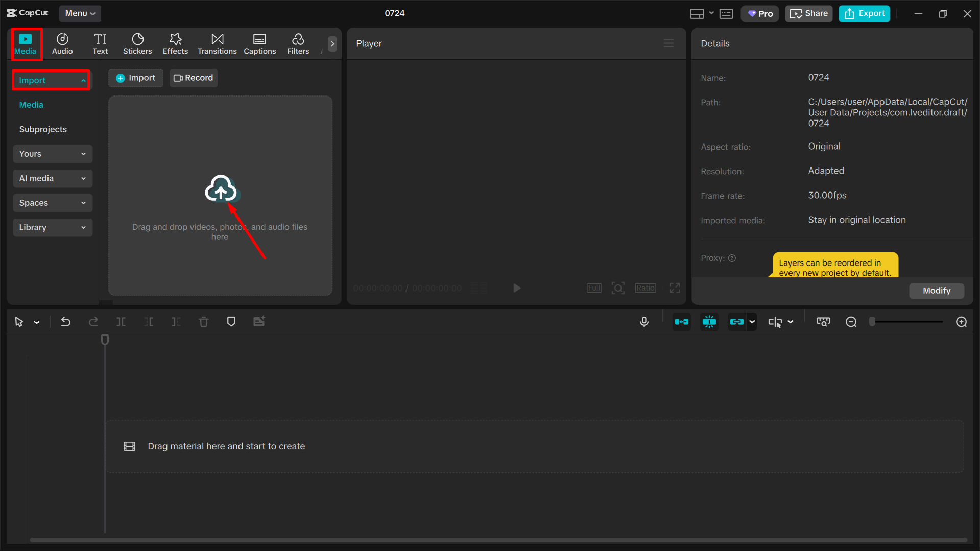Viewport: 980px width, 551px height.
Task: Click the undo icon above the timeline
Action: pyautogui.click(x=66, y=322)
